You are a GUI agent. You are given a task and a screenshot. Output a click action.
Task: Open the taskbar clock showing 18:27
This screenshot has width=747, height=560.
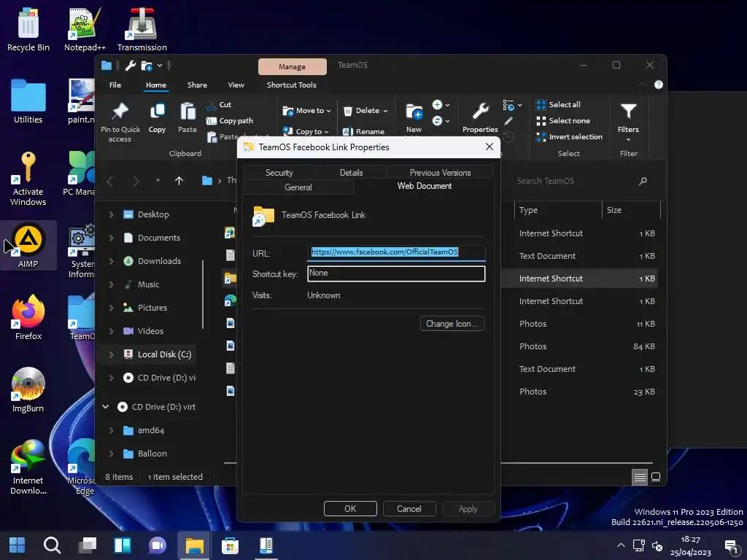pyautogui.click(x=691, y=545)
